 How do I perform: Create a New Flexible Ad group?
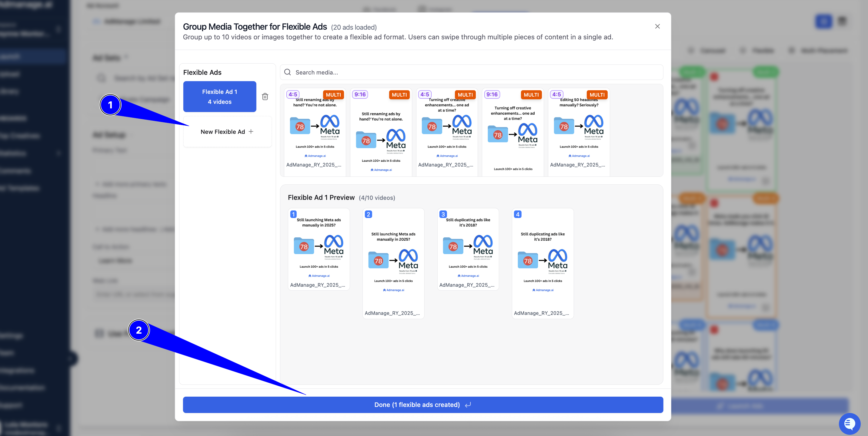[x=227, y=132]
